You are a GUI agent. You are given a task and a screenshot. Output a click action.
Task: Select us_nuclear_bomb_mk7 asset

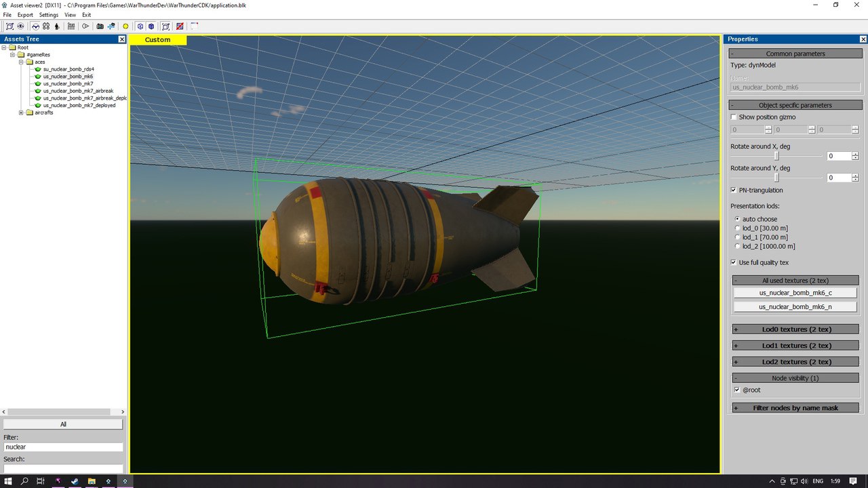68,83
